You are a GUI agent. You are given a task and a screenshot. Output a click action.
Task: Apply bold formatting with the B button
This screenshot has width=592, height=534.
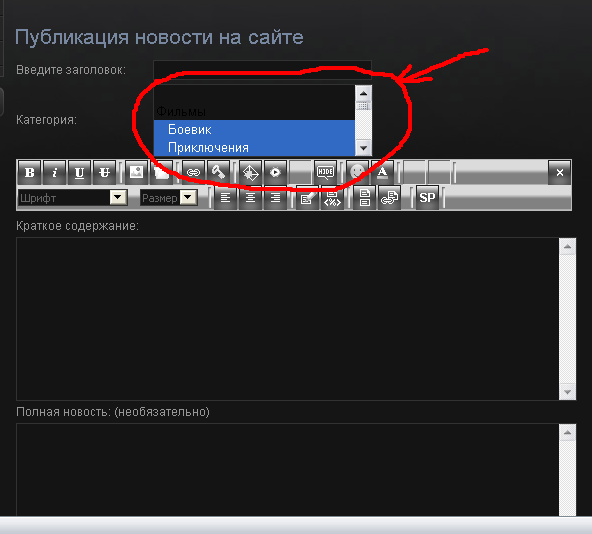click(30, 172)
